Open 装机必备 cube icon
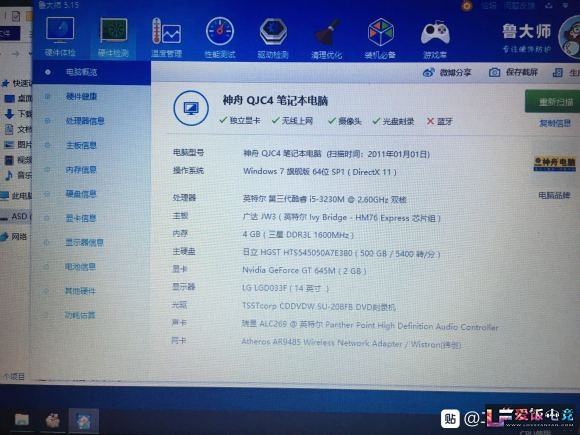This screenshot has width=580, height=435. pyautogui.click(x=381, y=33)
